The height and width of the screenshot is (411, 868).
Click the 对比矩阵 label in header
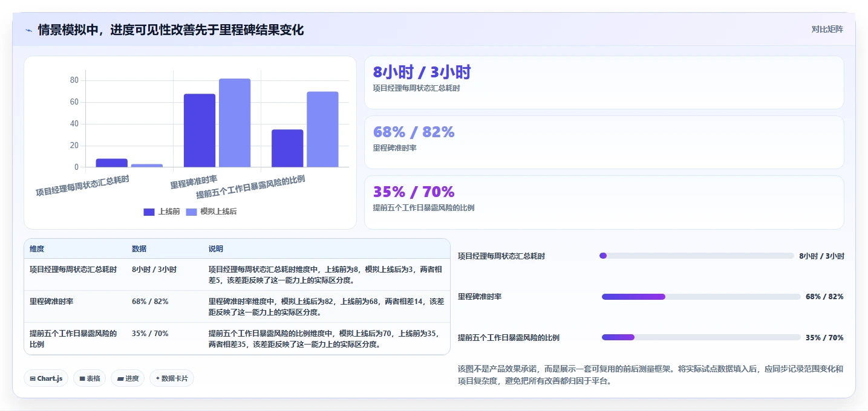(x=827, y=29)
